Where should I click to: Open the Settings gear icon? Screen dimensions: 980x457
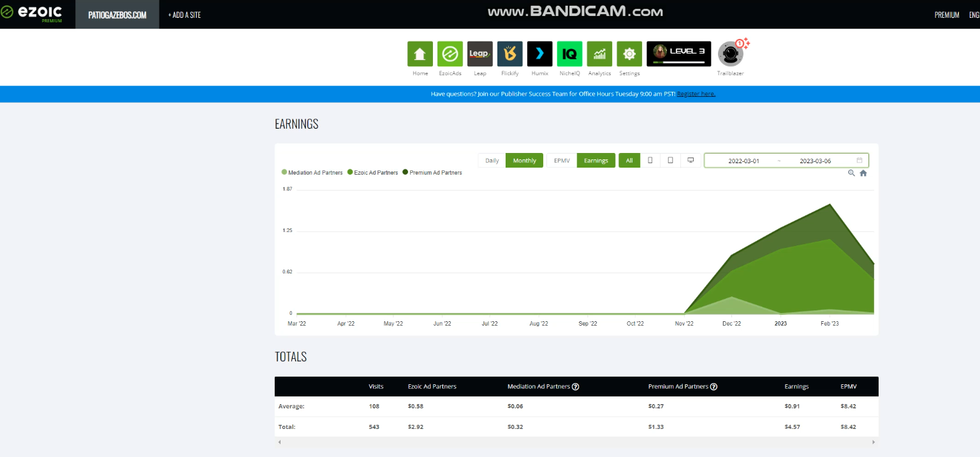pos(629,54)
